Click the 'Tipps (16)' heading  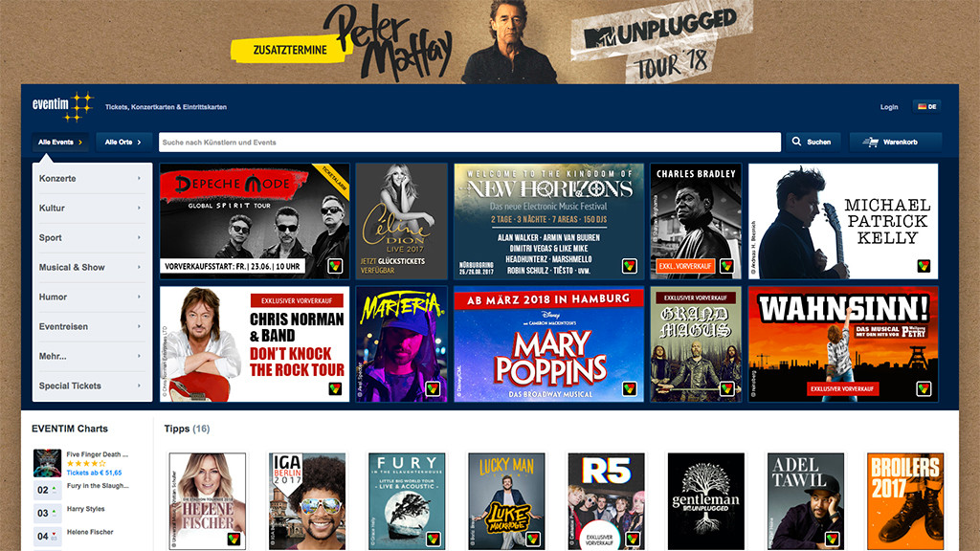[x=187, y=429]
